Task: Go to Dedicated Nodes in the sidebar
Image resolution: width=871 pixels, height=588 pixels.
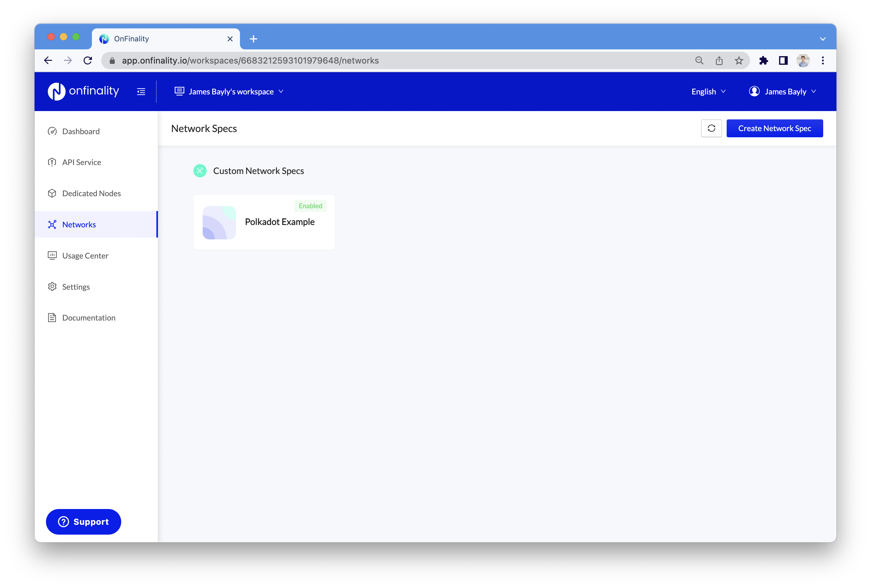Action: pyautogui.click(x=91, y=193)
